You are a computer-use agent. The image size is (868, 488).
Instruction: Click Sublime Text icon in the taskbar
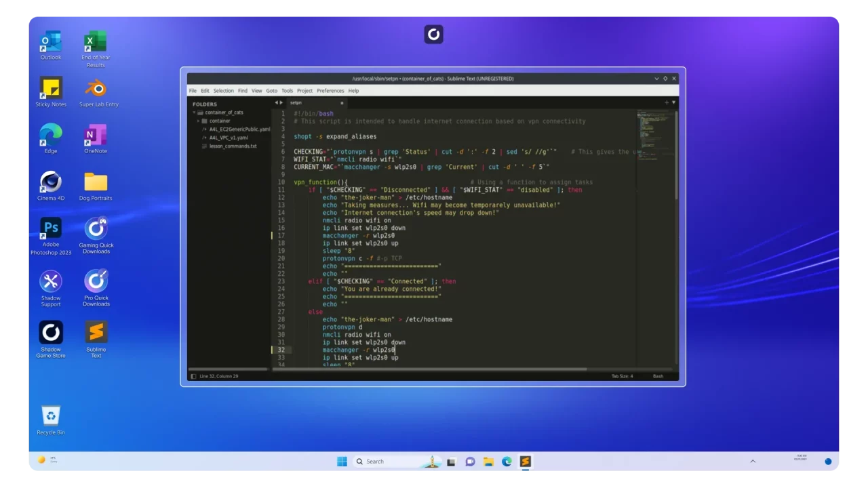point(525,462)
